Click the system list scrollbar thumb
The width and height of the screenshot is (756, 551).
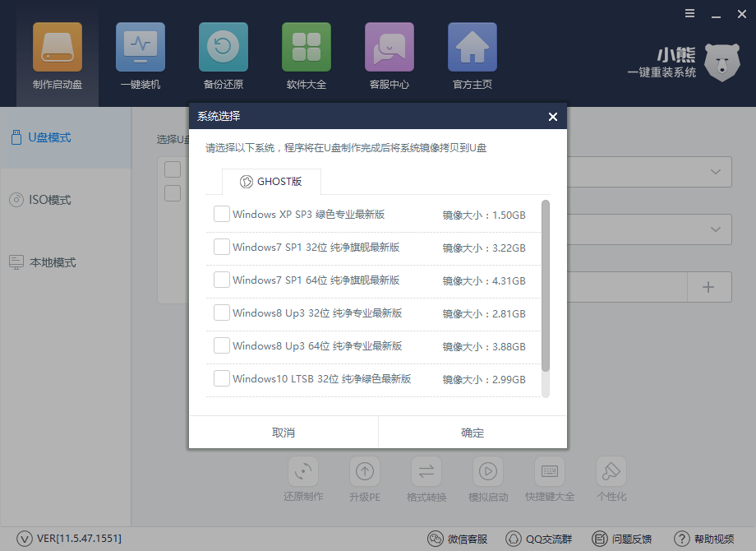click(x=546, y=285)
